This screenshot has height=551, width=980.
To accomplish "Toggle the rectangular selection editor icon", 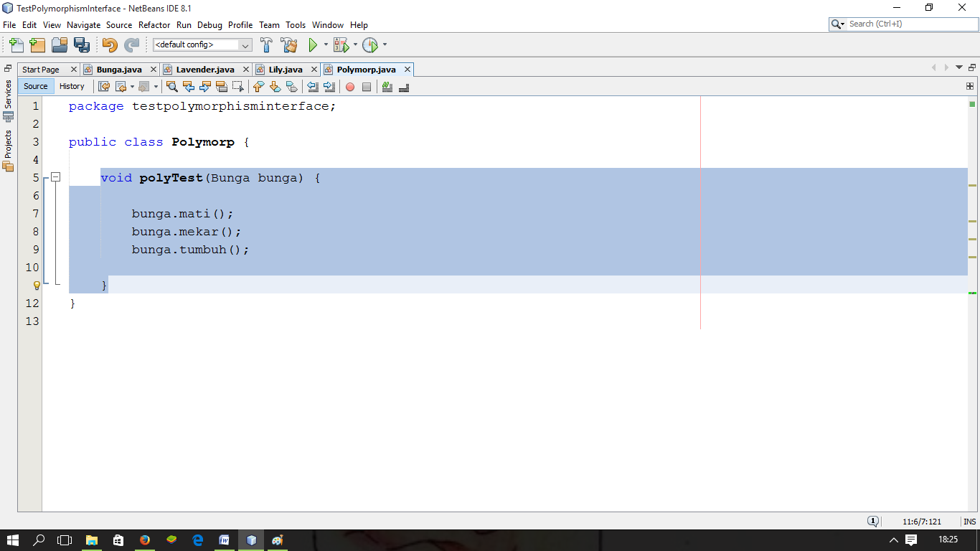I will (x=239, y=87).
